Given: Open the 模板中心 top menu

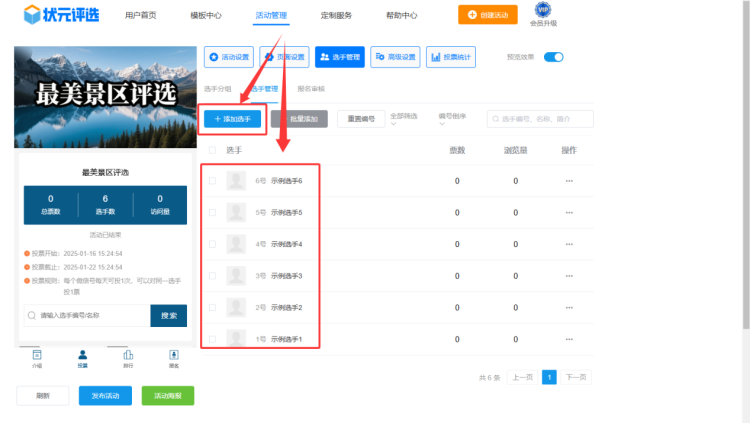Looking at the screenshot, I should 206,16.
